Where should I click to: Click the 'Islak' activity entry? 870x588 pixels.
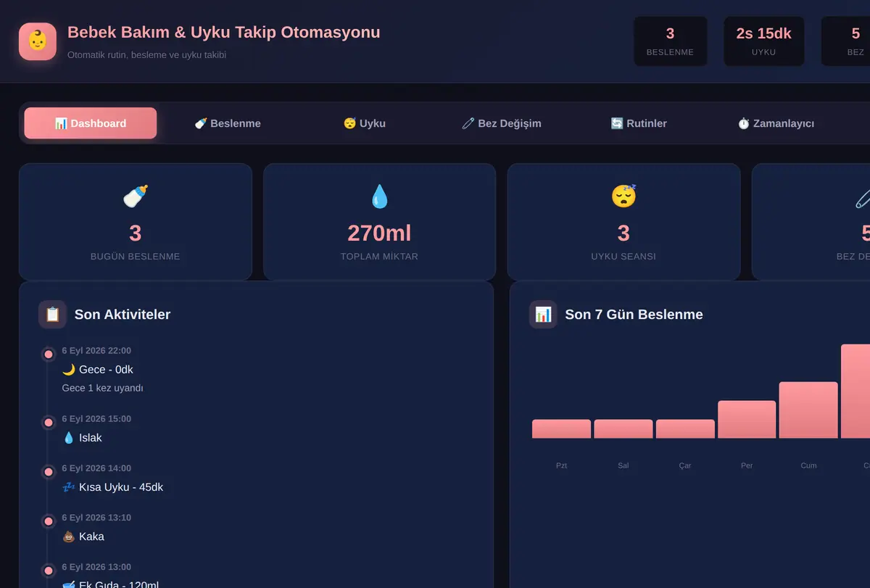tap(82, 438)
